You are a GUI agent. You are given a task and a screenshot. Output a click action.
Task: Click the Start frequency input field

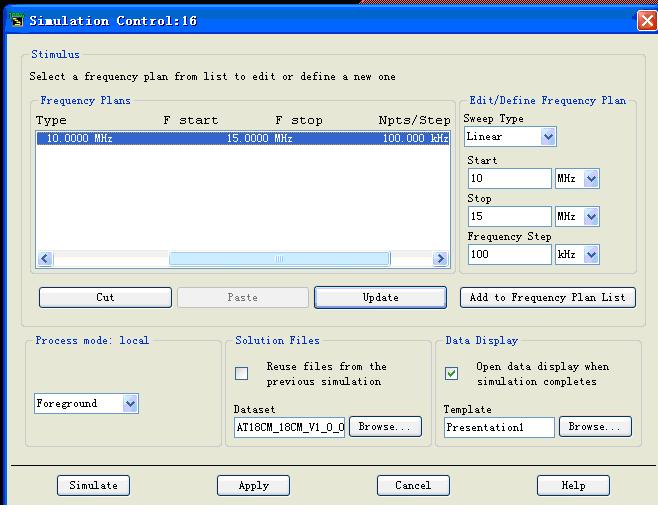click(509, 179)
